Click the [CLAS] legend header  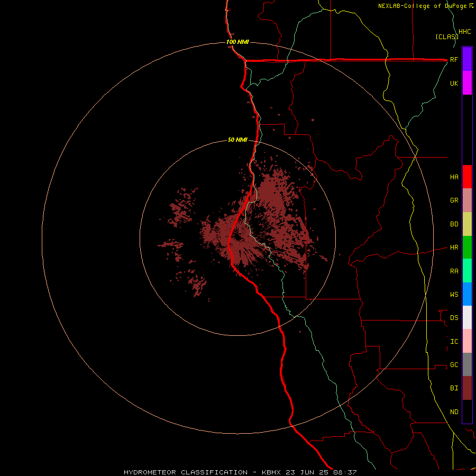(x=447, y=36)
